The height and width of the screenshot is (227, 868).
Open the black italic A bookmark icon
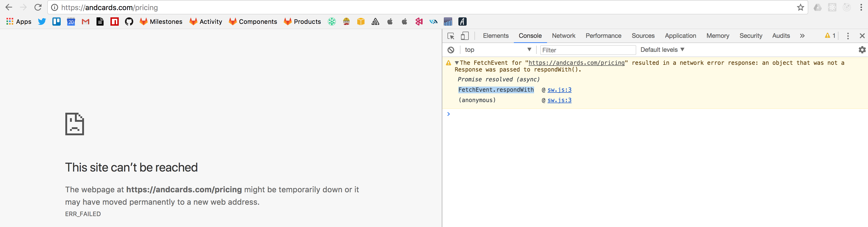click(x=462, y=22)
